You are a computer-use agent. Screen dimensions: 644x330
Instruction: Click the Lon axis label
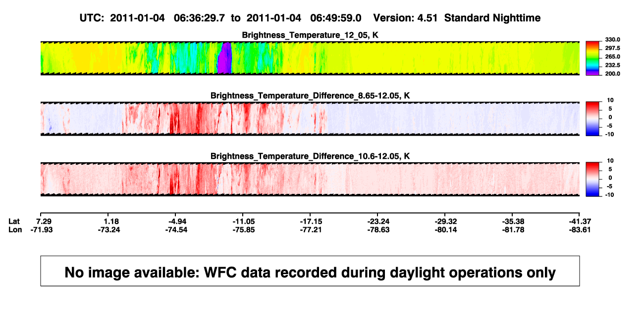tap(15, 230)
